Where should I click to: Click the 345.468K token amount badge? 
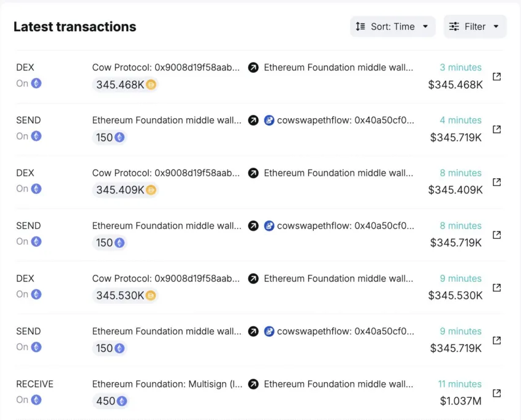click(x=125, y=85)
